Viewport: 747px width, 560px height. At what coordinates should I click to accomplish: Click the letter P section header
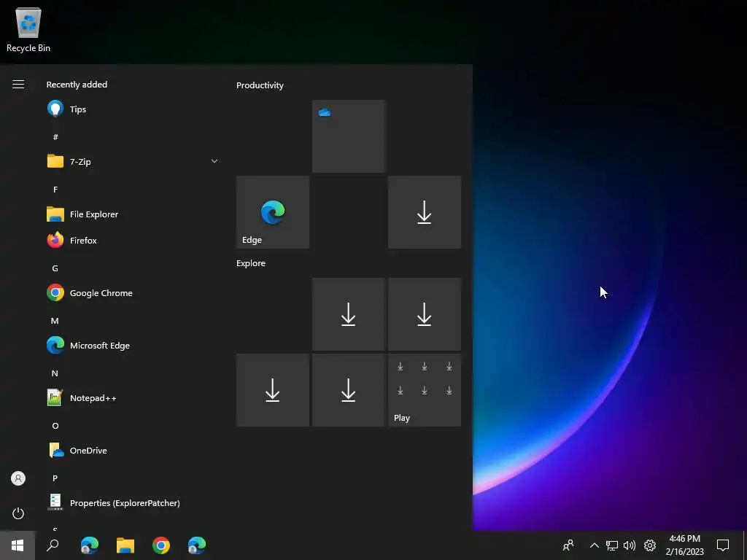pos(55,478)
